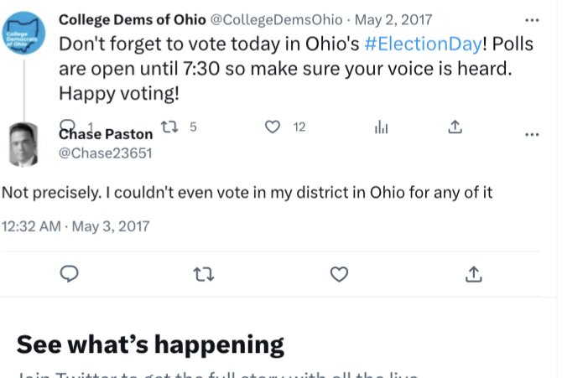Click the 12:32 AM · May 3, 2017 timestamp
Viewport: 588px width, 378px height.
[75, 225]
